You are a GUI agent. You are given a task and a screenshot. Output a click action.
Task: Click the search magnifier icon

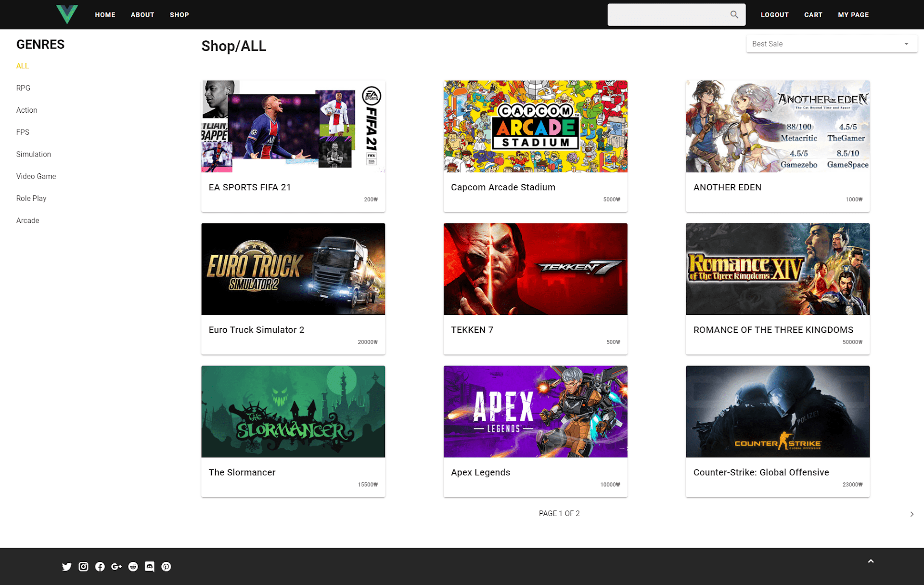coord(734,14)
